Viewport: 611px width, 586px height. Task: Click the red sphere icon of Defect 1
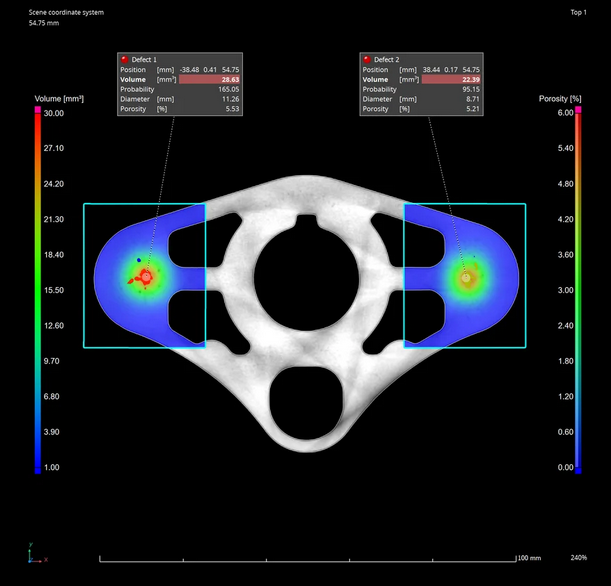tap(125, 60)
